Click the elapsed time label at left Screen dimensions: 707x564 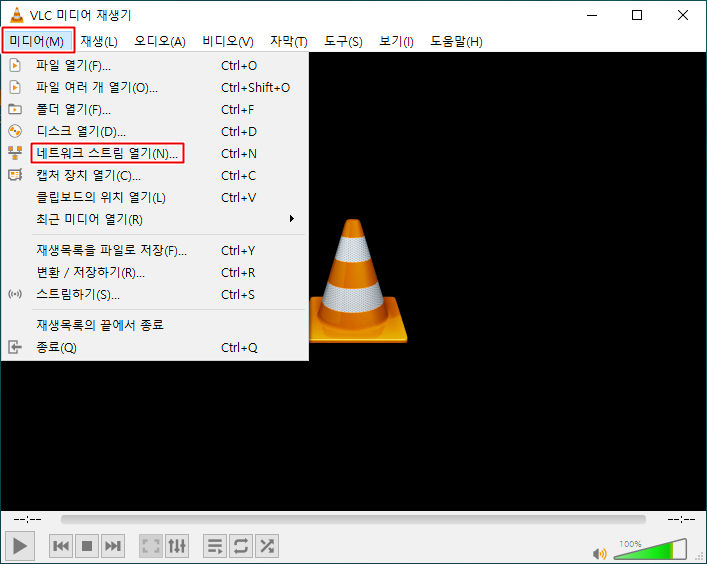tap(27, 519)
